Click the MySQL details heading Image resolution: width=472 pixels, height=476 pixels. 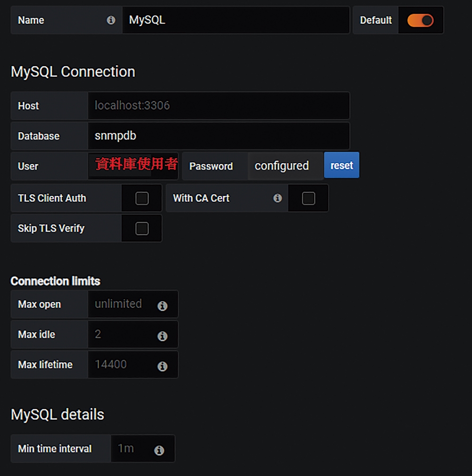tap(58, 415)
